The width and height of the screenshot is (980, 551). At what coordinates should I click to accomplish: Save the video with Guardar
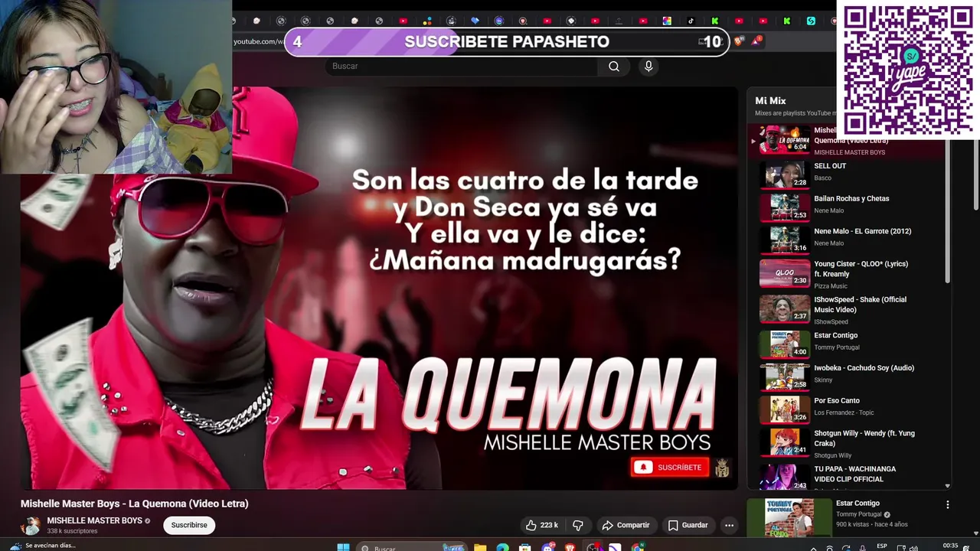click(688, 525)
